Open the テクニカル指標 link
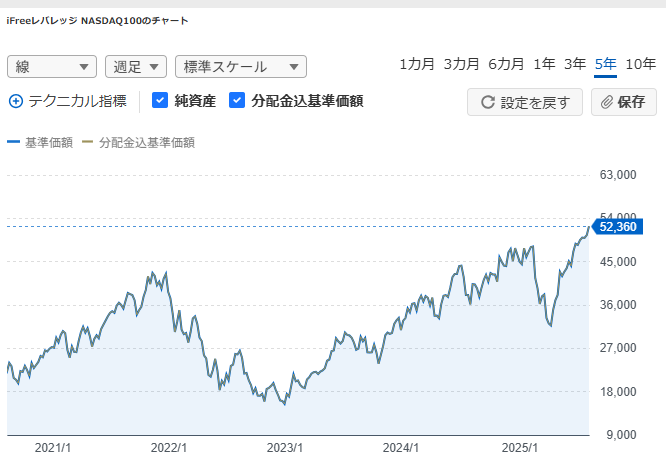 point(77,101)
